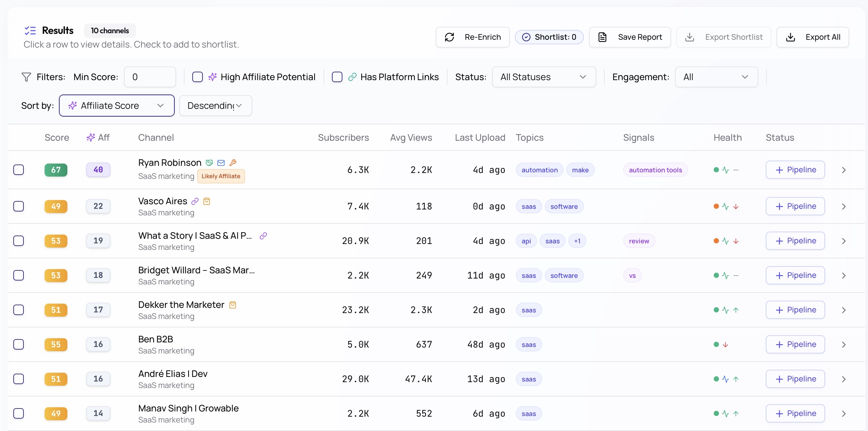This screenshot has width=868, height=431.
Task: Check the Bridget Willard row checkbox
Action: pos(19,275)
